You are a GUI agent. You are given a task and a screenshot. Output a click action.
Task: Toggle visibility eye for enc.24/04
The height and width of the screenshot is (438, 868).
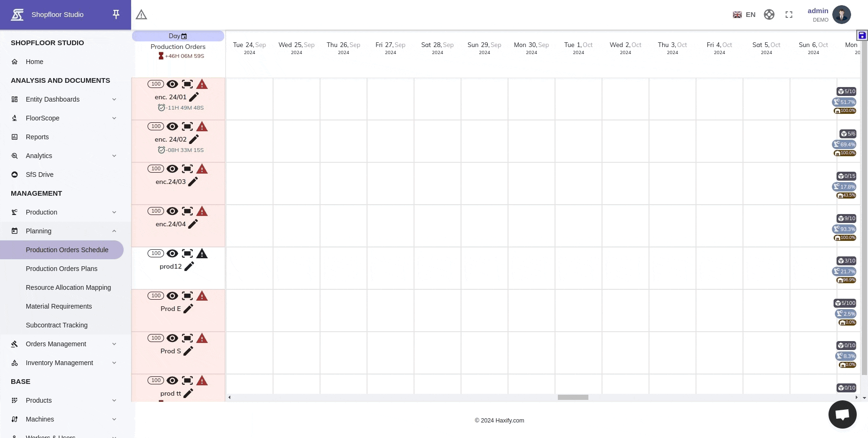tap(172, 211)
